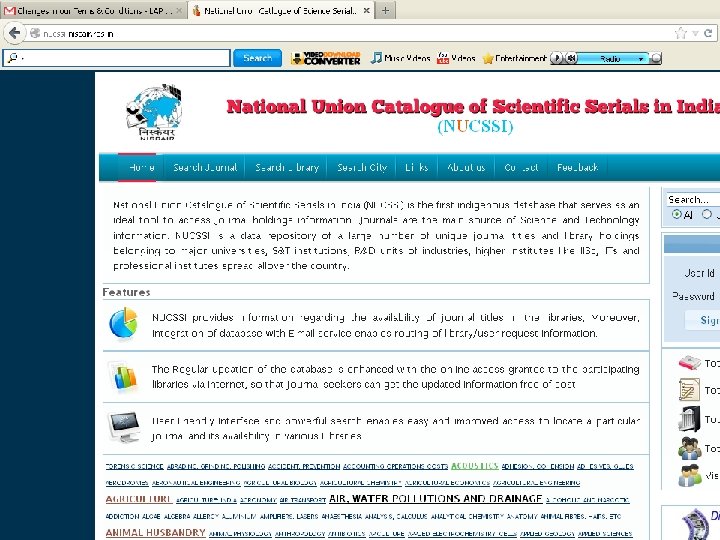Click the pie chart feature icon
The width and height of the screenshot is (720, 540).
pyautogui.click(x=123, y=323)
